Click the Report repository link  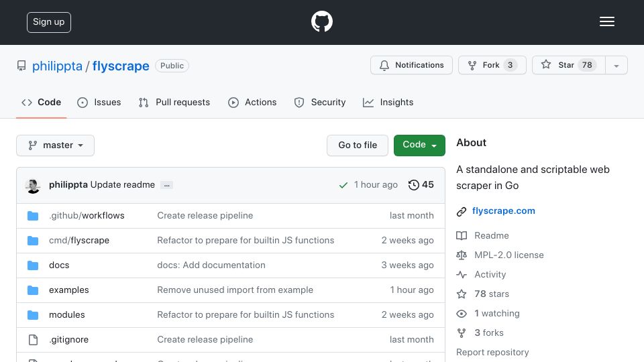click(492, 352)
